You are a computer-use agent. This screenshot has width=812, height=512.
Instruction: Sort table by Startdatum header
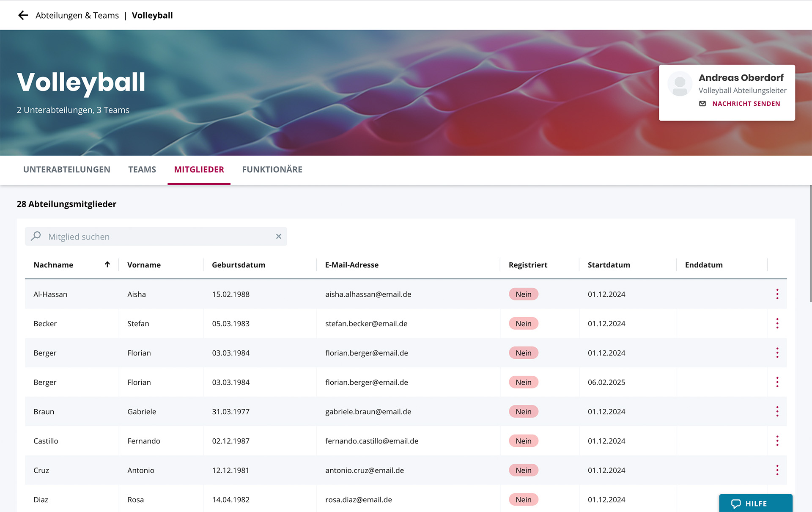(609, 265)
